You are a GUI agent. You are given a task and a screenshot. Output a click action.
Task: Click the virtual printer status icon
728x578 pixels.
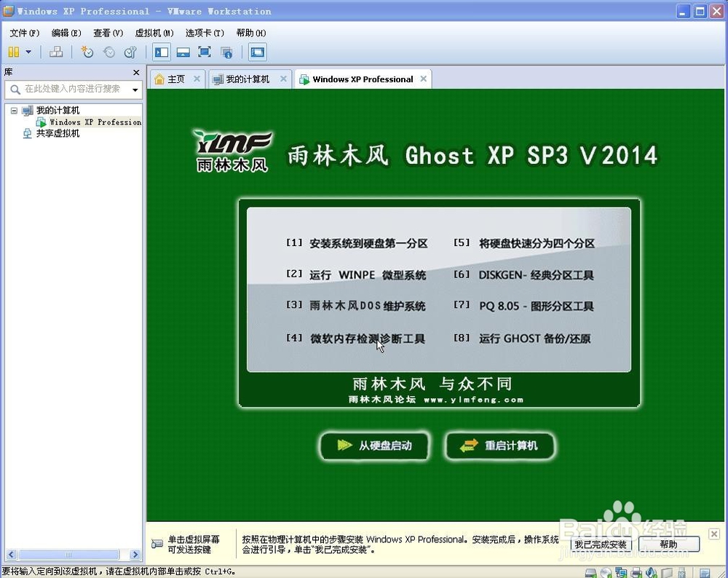pyautogui.click(x=636, y=572)
